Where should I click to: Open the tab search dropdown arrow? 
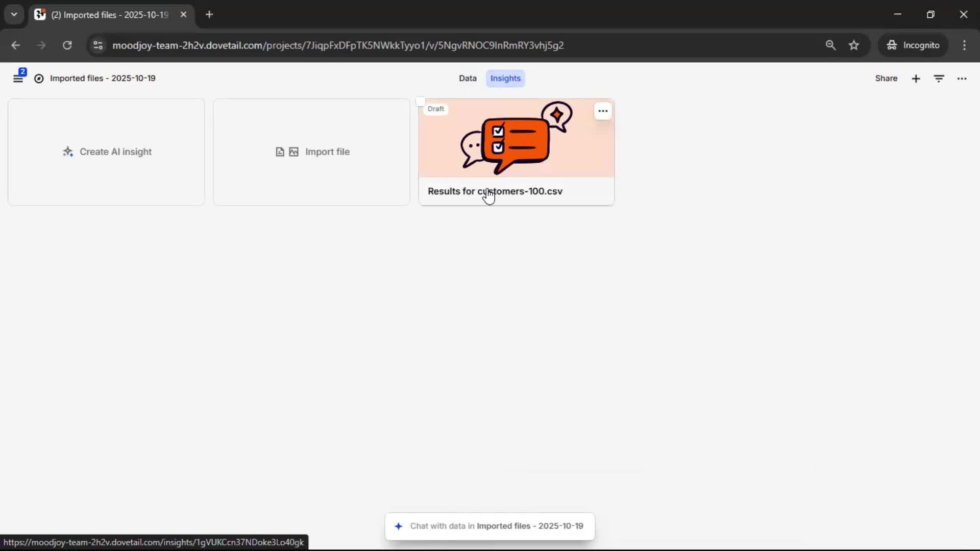pyautogui.click(x=14, y=14)
